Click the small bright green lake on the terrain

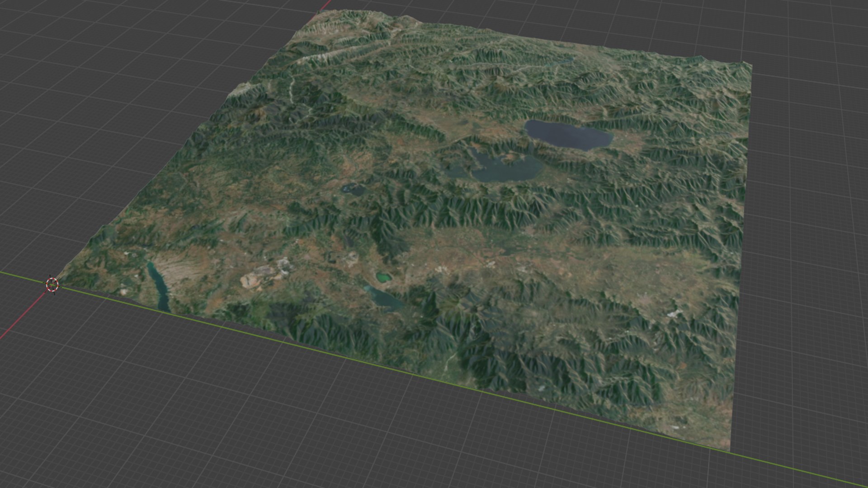pyautogui.click(x=383, y=277)
